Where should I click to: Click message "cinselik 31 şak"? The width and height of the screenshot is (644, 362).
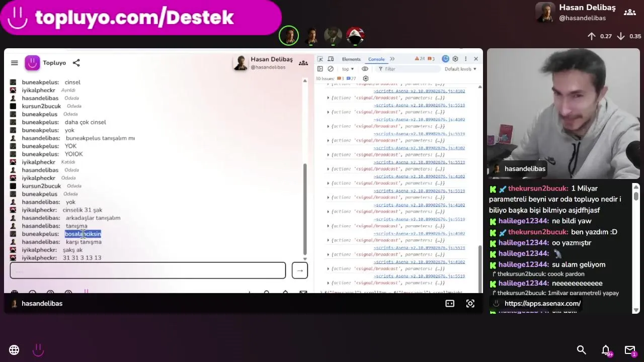(x=83, y=210)
